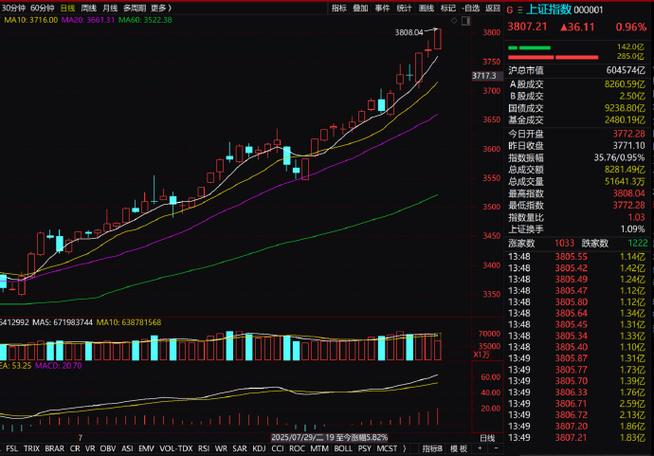Switch to the 30分钟 chart period
The width and height of the screenshot is (654, 456).
(14, 7)
